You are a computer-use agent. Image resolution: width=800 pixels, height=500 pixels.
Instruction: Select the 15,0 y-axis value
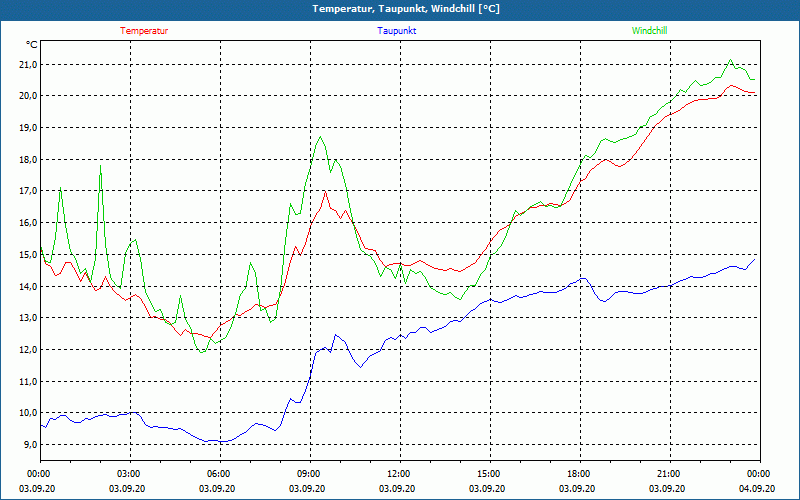tap(28, 255)
